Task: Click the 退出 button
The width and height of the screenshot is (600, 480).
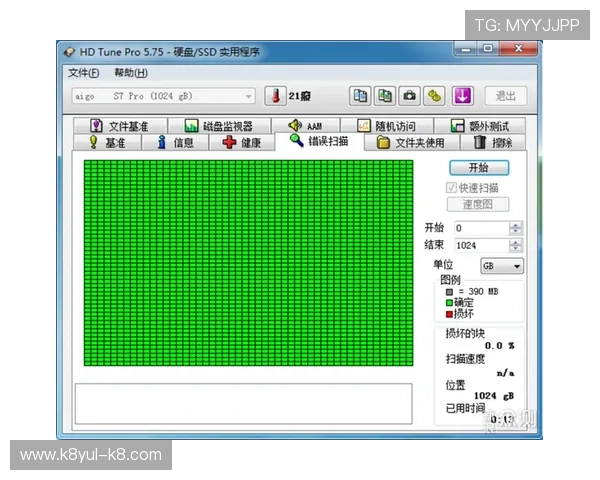Action: pyautogui.click(x=506, y=96)
